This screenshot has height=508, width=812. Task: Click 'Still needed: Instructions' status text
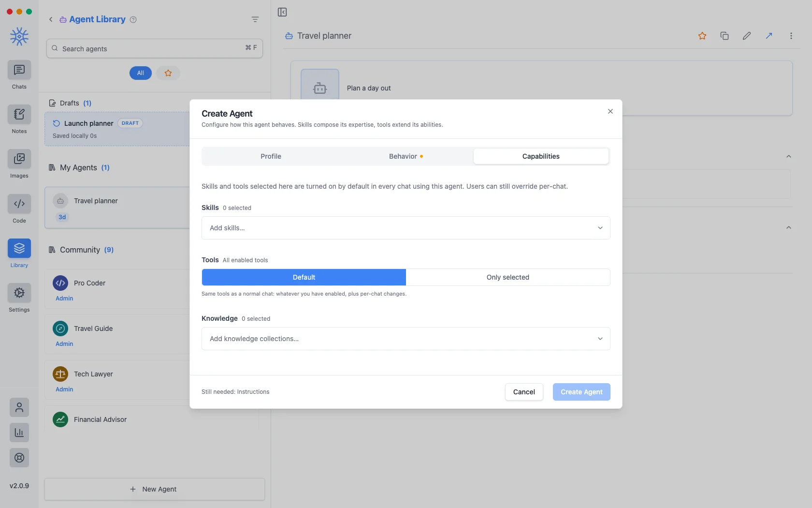pos(235,392)
